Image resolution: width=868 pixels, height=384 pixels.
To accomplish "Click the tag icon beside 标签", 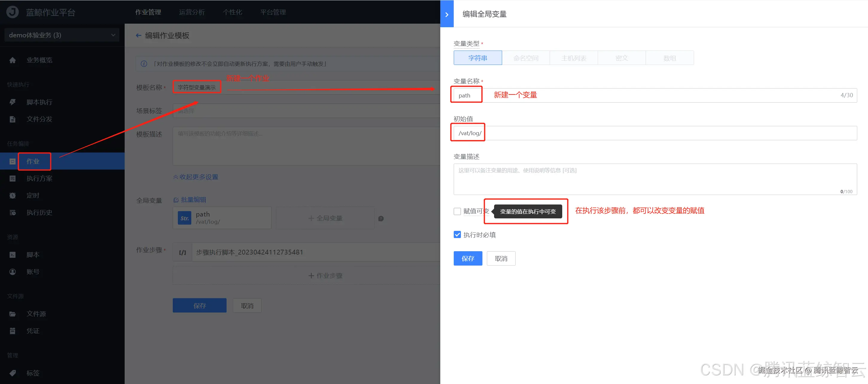I will [x=13, y=373].
